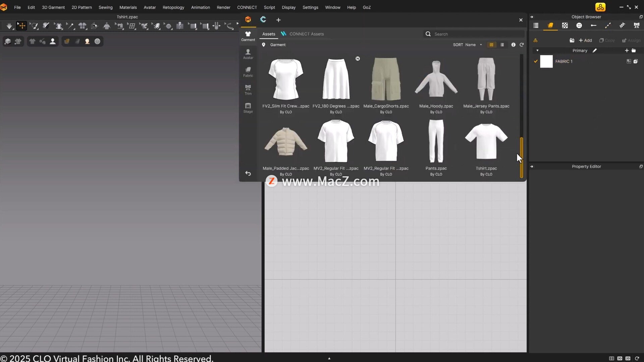Open the Button tab in Object Browser
The image size is (644, 362).
579,25
